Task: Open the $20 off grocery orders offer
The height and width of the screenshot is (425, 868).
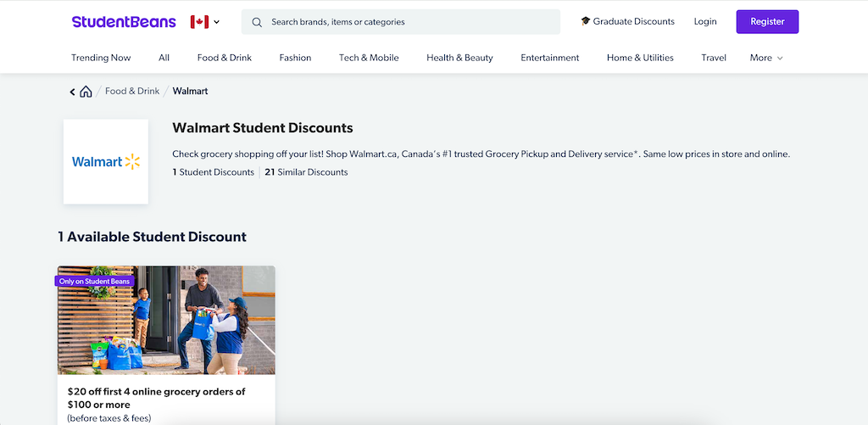Action: tap(157, 398)
